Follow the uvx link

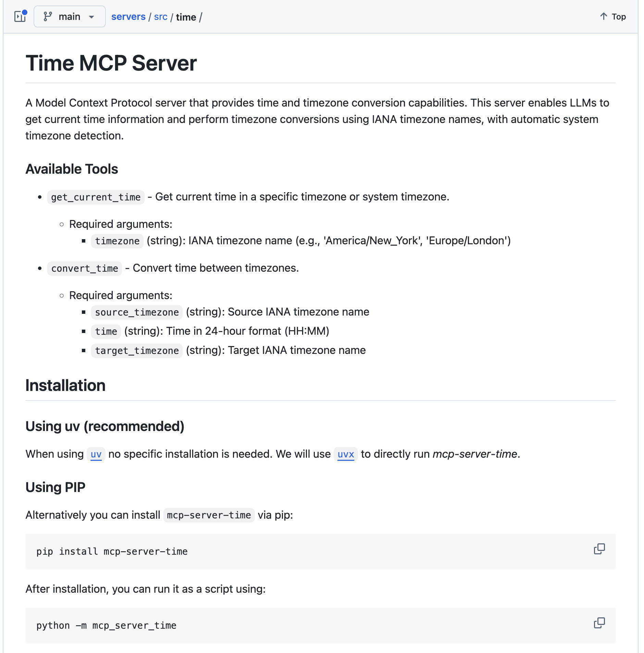(x=346, y=454)
